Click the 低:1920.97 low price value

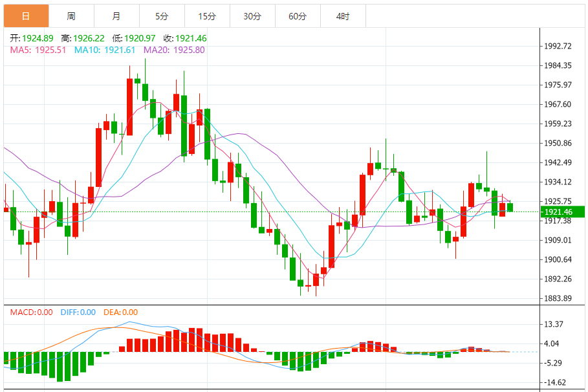point(134,38)
